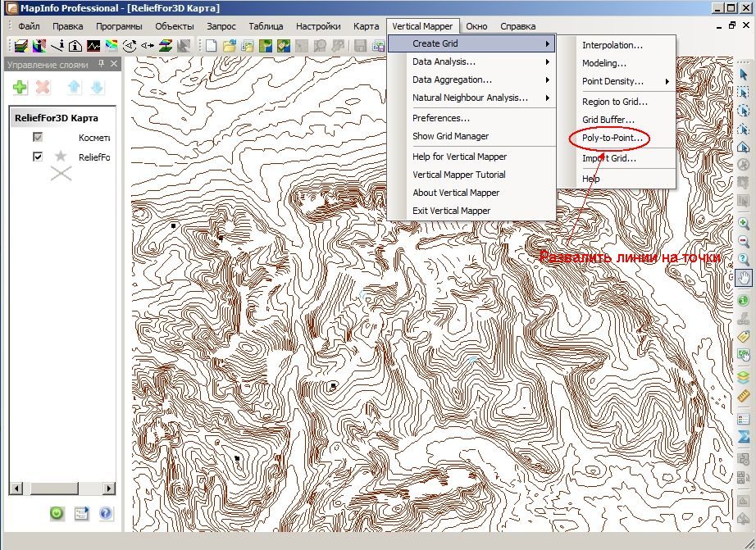This screenshot has height=550, width=756.
Task: Open Layer Control from side toolbar
Action: tap(743, 377)
